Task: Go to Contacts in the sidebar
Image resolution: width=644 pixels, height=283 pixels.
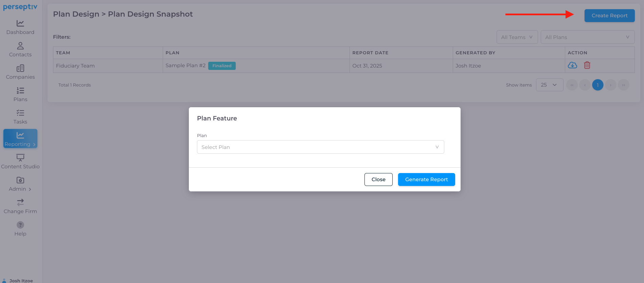Action: tap(20, 50)
